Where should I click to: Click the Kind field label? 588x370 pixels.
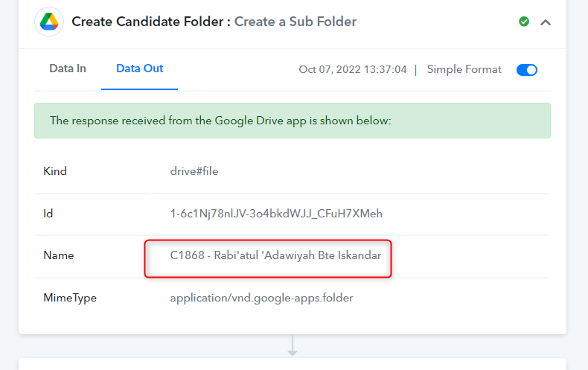(x=55, y=171)
